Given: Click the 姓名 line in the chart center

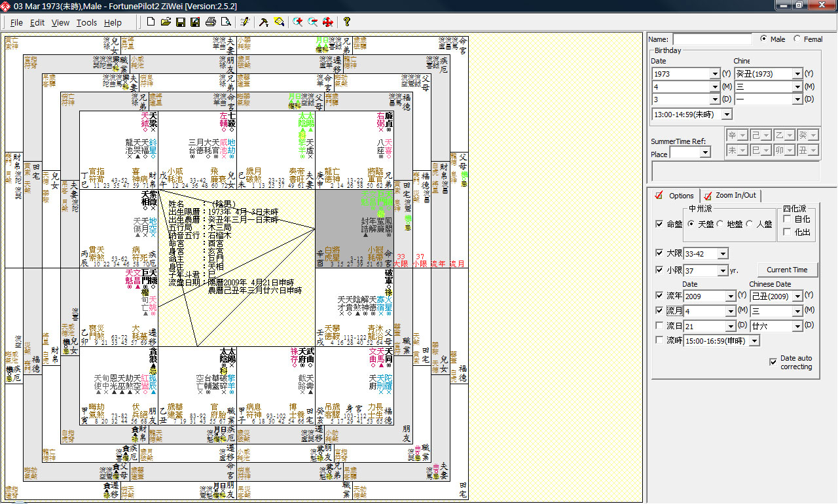Looking at the screenshot, I should coord(203,205).
